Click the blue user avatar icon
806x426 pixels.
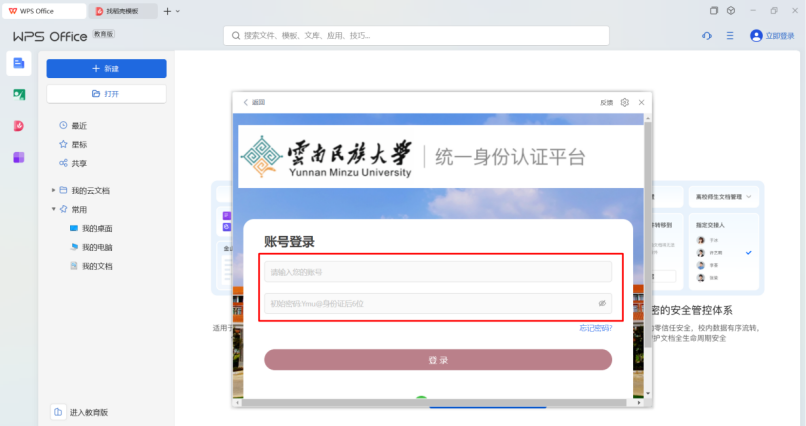tap(756, 35)
